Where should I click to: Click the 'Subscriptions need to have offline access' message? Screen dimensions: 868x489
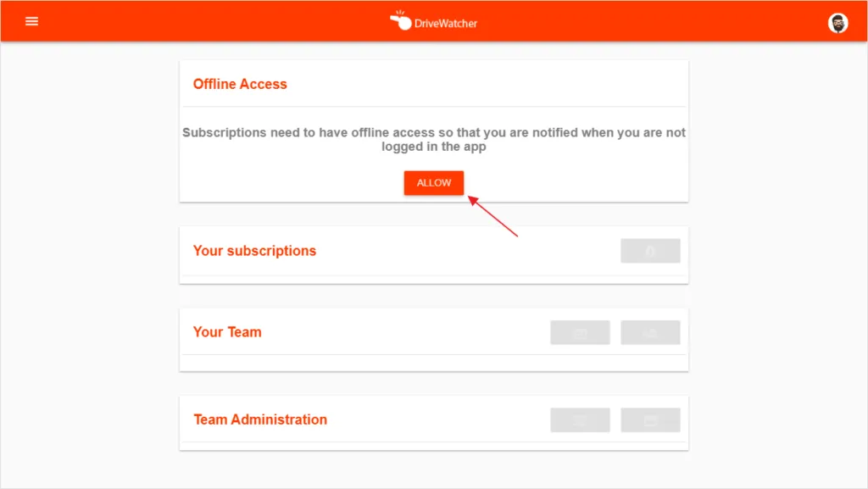434,139
